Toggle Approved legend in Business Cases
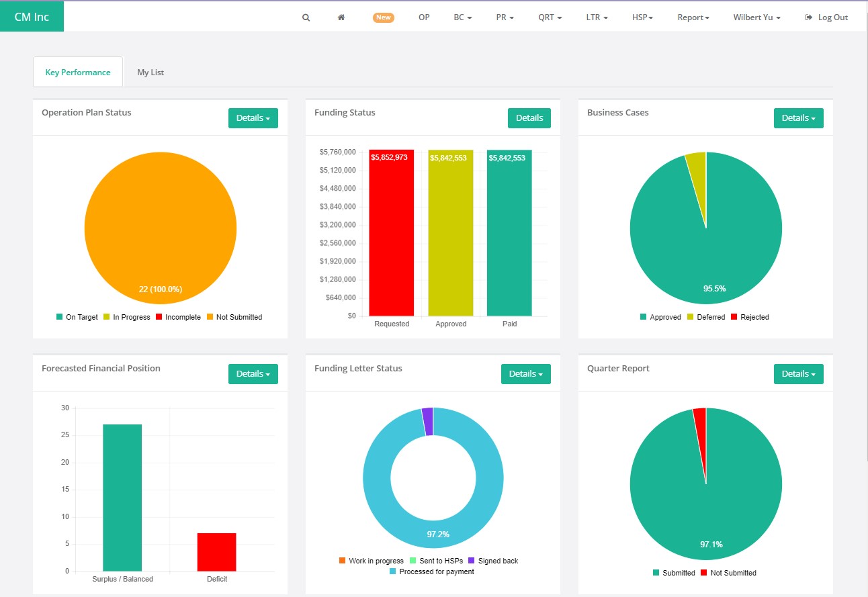This screenshot has height=597, width=868. click(661, 317)
